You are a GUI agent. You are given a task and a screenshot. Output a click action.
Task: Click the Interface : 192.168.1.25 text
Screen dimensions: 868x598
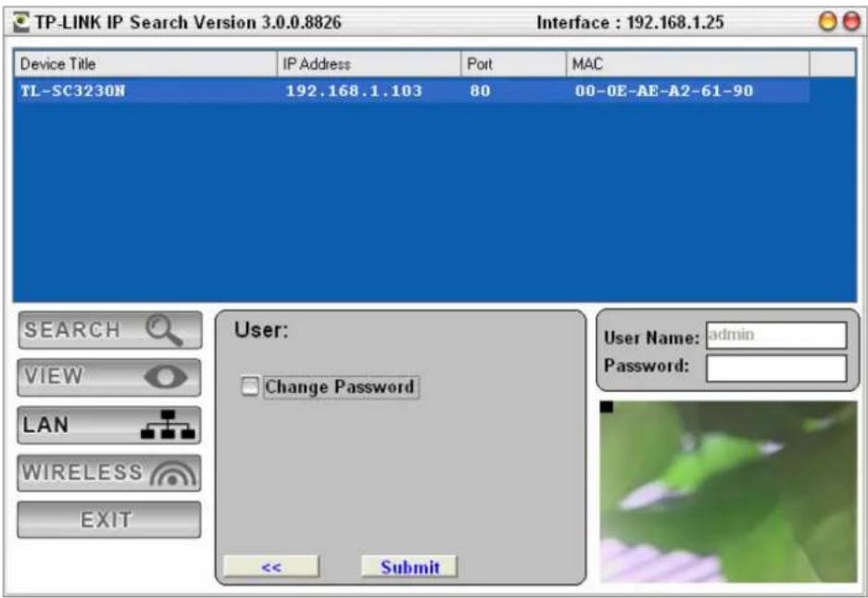click(x=630, y=22)
